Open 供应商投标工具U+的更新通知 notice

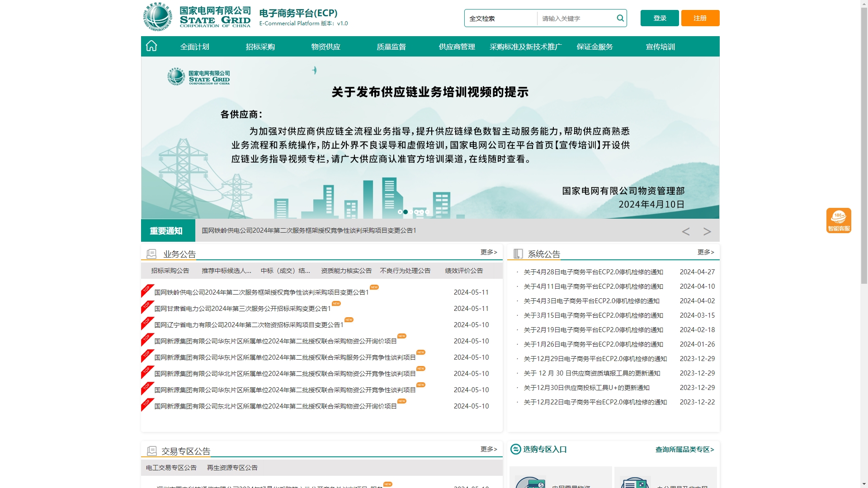point(586,388)
